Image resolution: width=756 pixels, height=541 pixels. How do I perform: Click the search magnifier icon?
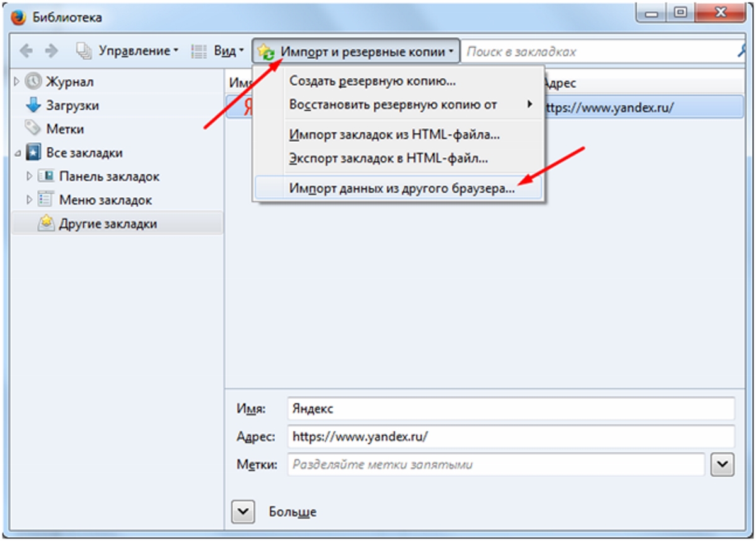coord(742,52)
